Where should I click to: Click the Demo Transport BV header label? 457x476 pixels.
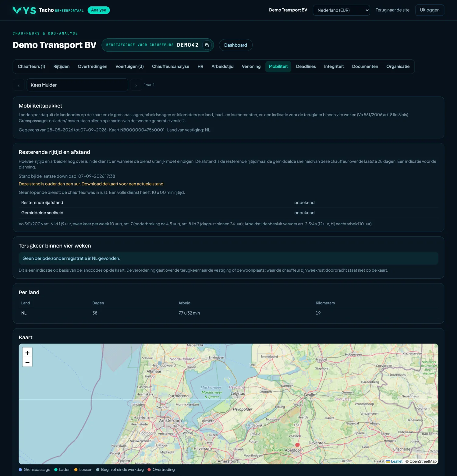click(x=288, y=10)
